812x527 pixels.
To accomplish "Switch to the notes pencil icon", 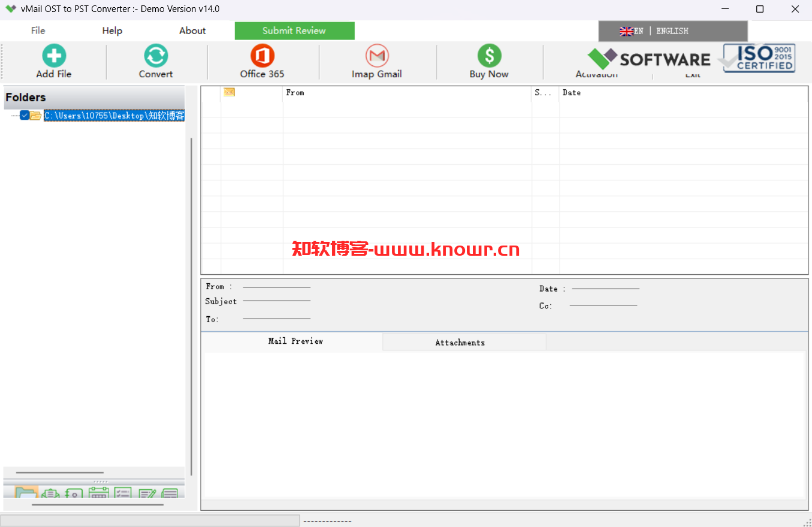I will click(x=147, y=493).
